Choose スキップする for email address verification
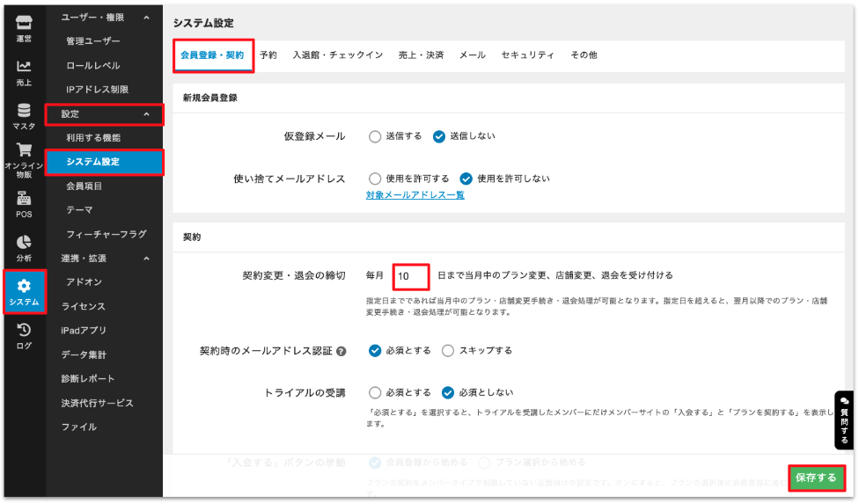 tap(448, 350)
